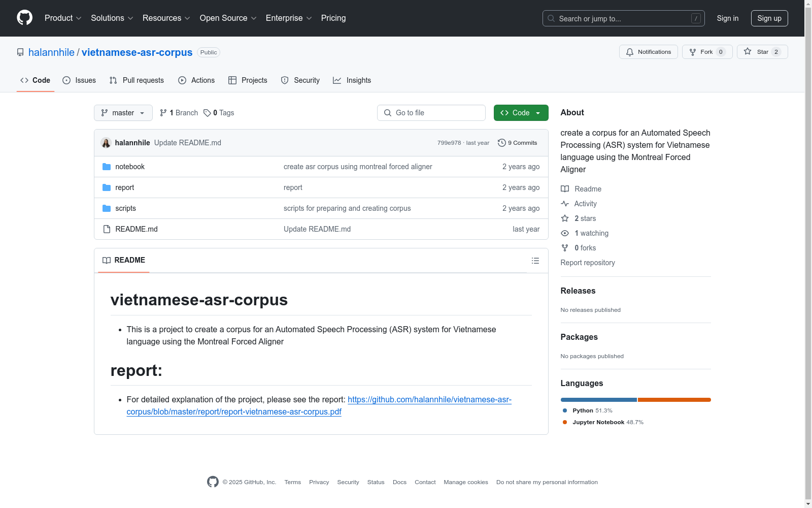Click the page vertical scrollbar
812x508 pixels.
pyautogui.click(x=808, y=254)
